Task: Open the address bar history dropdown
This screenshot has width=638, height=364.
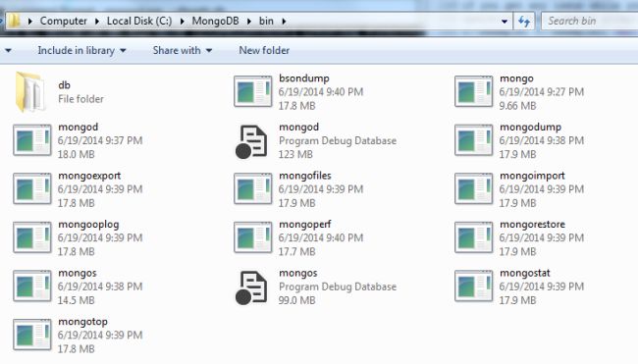Action: coord(505,22)
